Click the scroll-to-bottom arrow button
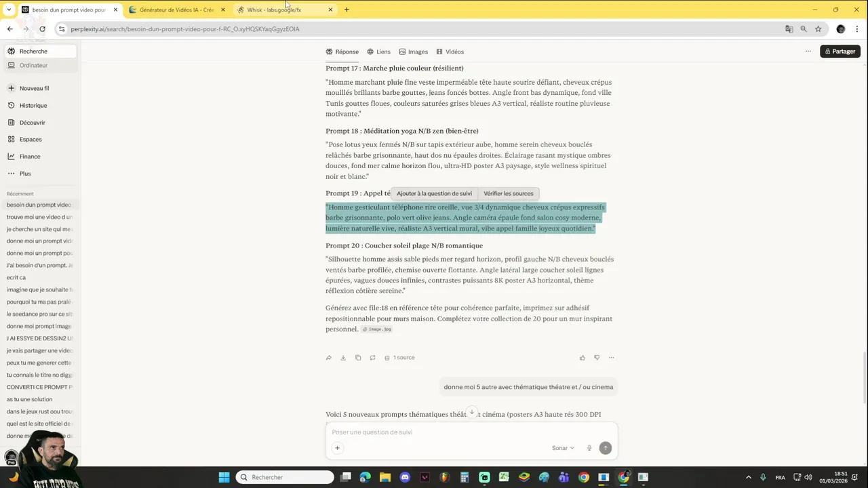This screenshot has height=488, width=868. 472,412
